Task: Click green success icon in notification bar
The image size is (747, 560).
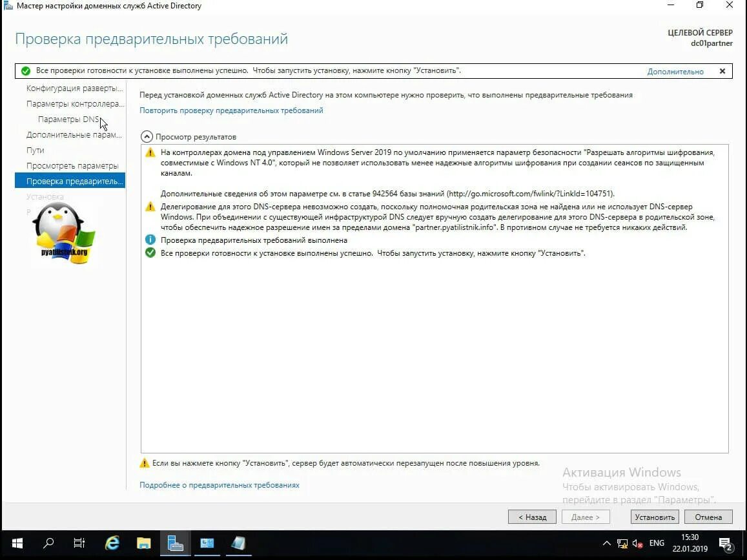Action: click(x=26, y=71)
